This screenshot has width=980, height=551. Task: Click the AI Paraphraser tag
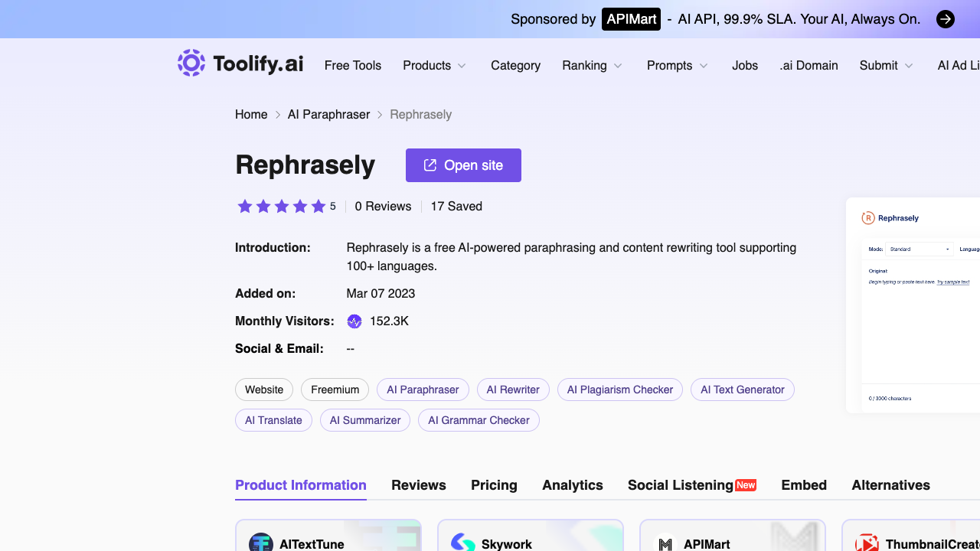[x=423, y=390]
